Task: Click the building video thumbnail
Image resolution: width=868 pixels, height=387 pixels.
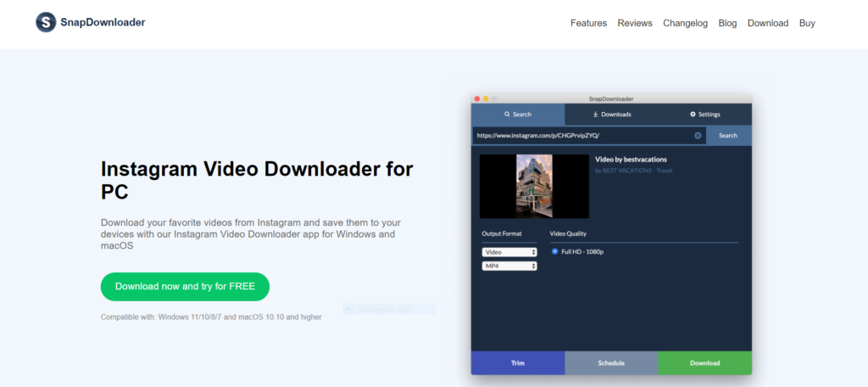Action: [x=534, y=187]
